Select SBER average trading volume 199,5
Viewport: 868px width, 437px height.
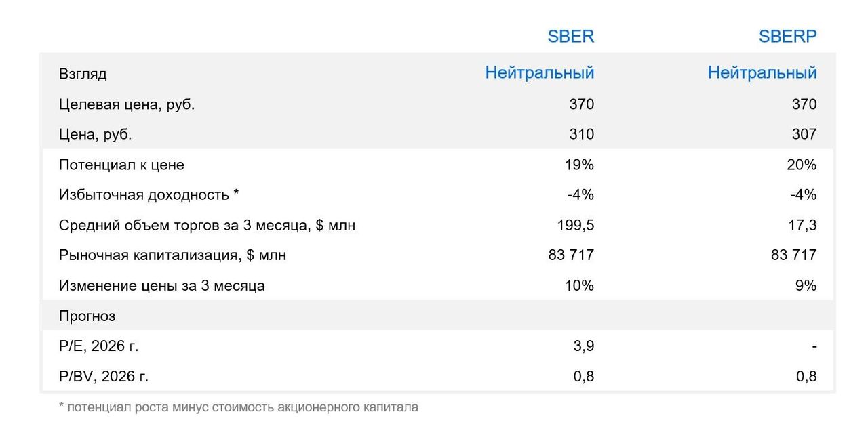tap(575, 225)
